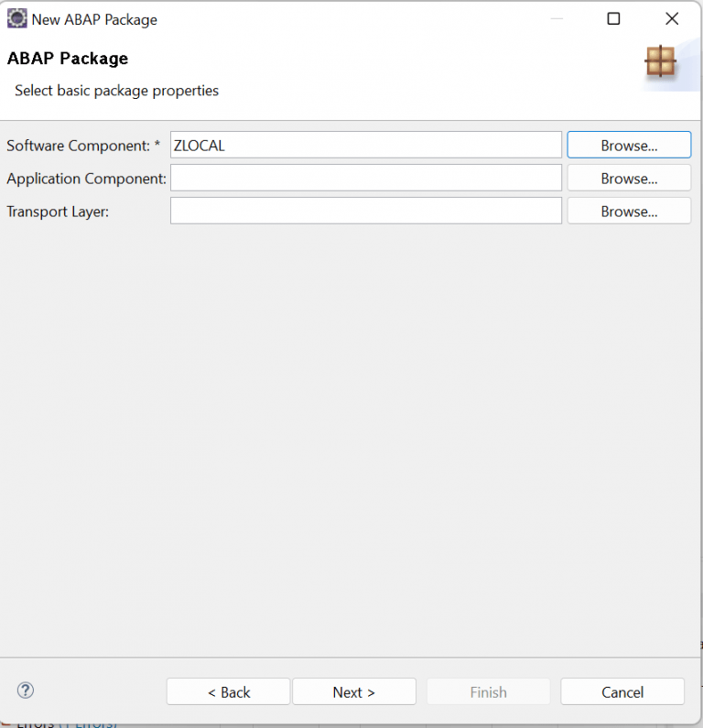
Task: Click the ABAP package banner icon
Action: pos(659,61)
